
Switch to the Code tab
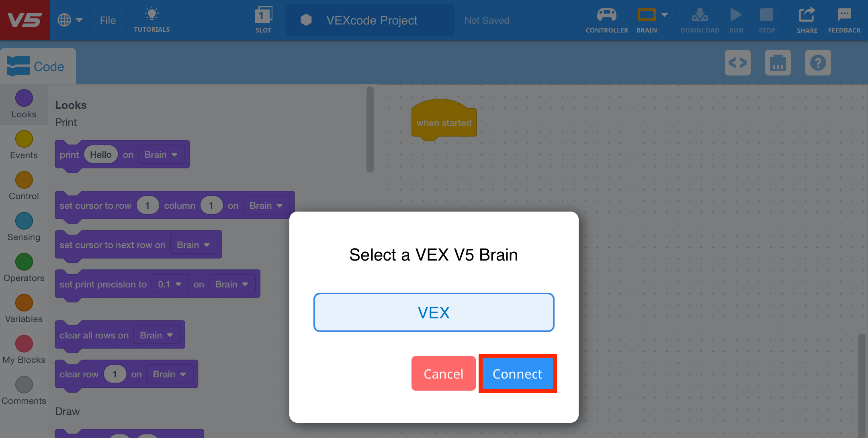click(38, 66)
